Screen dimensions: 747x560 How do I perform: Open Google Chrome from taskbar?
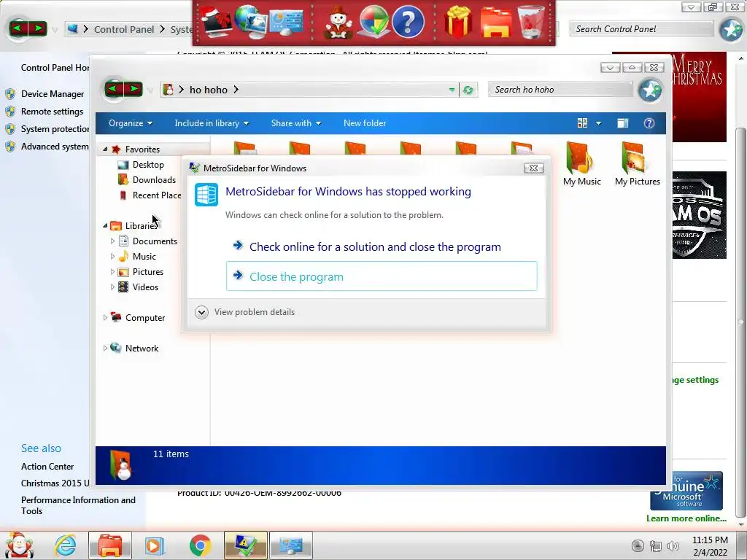[x=200, y=545]
